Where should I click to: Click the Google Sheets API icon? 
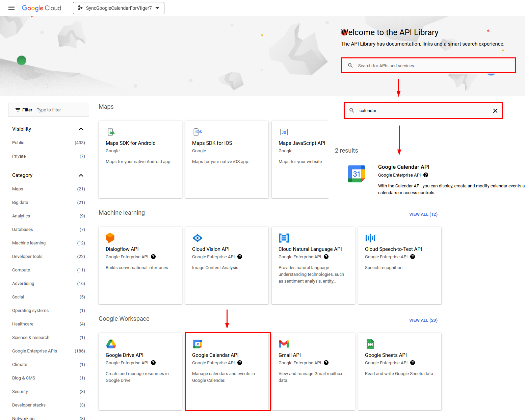pyautogui.click(x=370, y=344)
